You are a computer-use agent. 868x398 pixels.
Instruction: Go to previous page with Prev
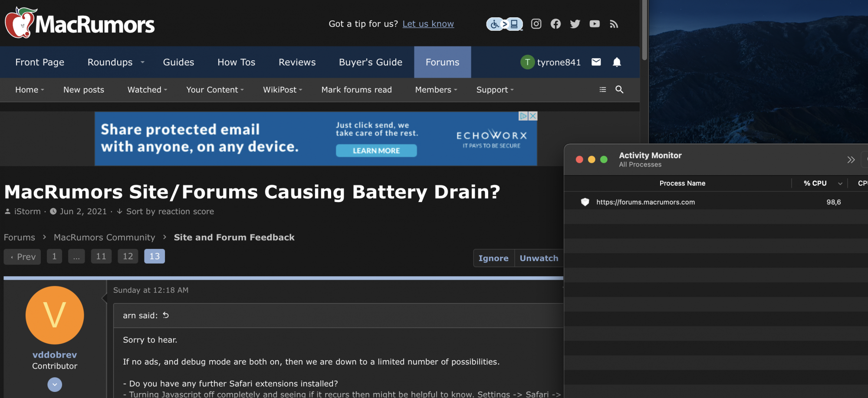point(23,257)
